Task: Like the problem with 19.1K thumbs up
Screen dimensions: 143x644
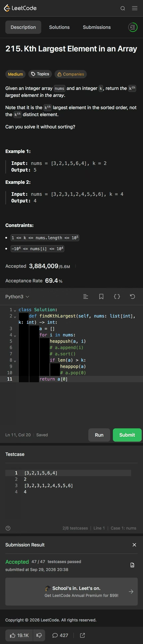Action: [19, 635]
